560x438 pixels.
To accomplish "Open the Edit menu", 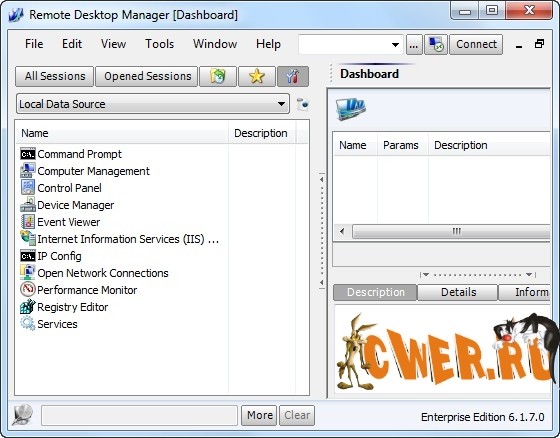I will coord(72,44).
